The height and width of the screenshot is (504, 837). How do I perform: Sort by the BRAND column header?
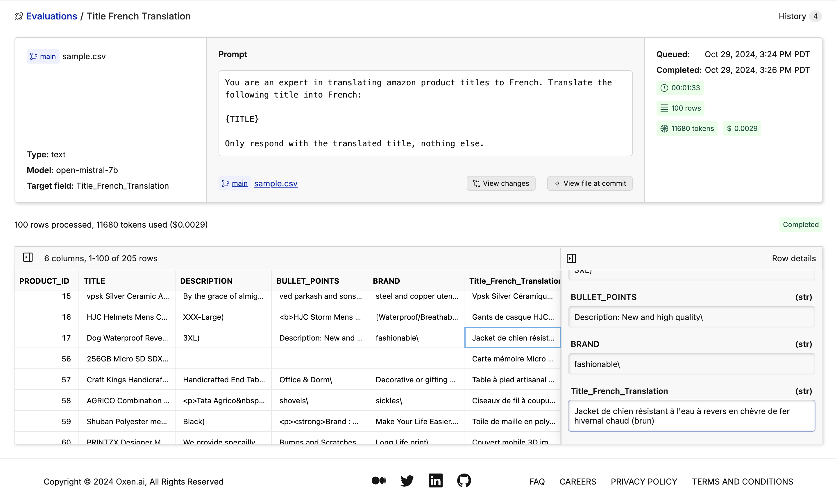[386, 281]
